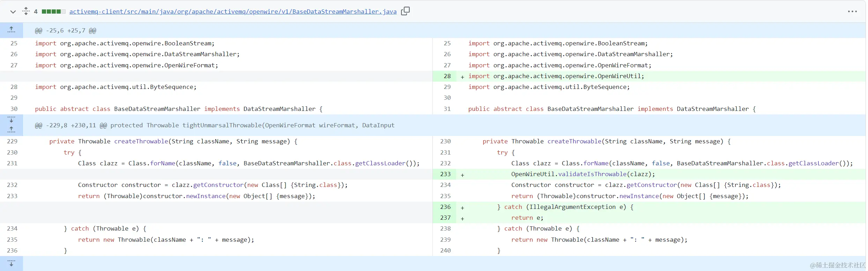
Task: Open the three-dots file options menu
Action: [x=852, y=12]
